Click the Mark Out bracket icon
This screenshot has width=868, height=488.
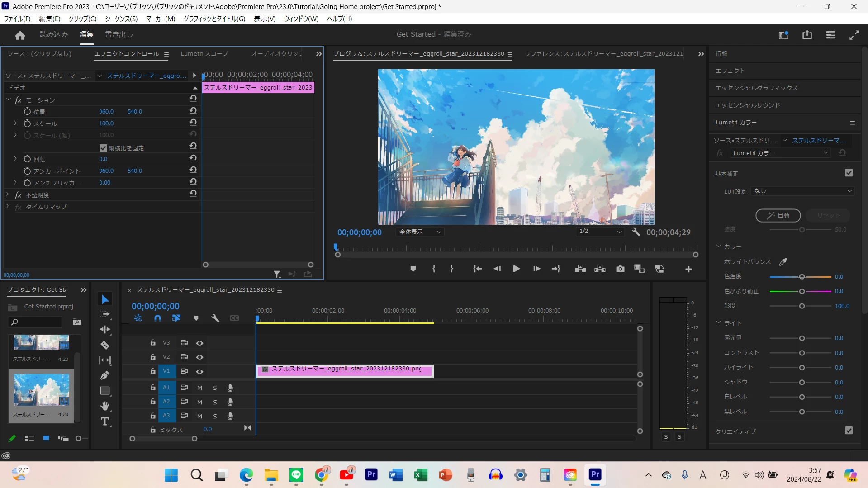(x=452, y=269)
